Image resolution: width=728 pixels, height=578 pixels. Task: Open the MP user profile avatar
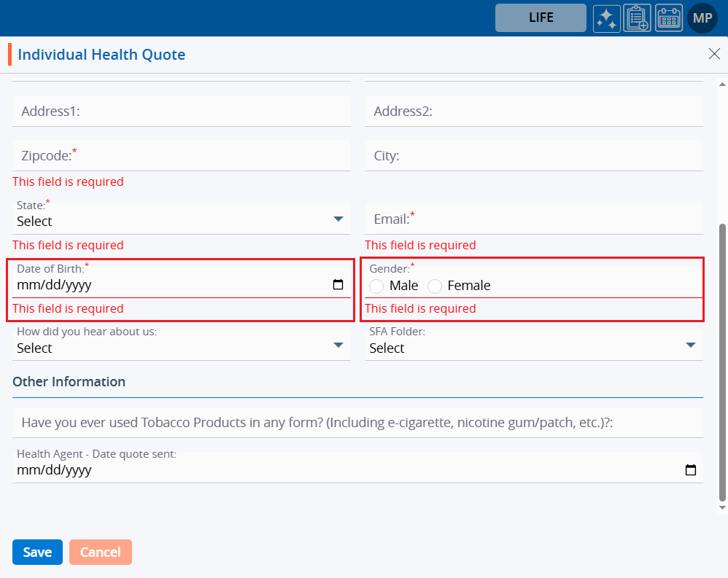click(x=702, y=18)
